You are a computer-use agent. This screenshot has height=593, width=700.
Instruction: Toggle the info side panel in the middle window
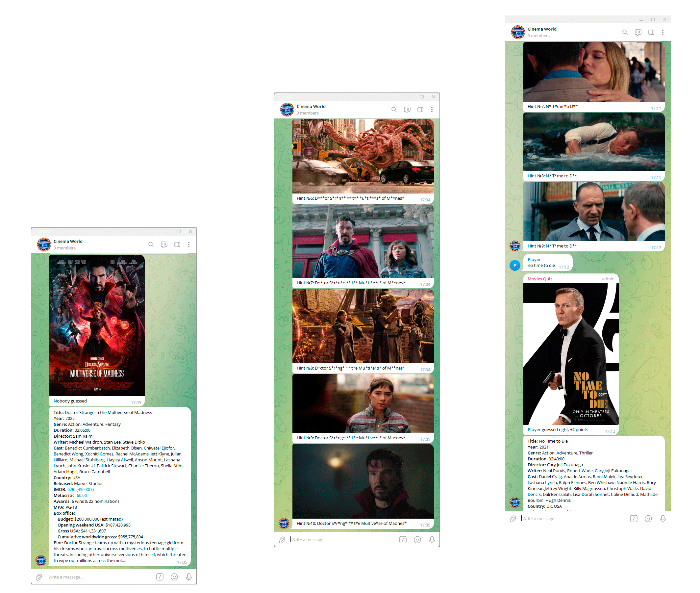[x=420, y=110]
